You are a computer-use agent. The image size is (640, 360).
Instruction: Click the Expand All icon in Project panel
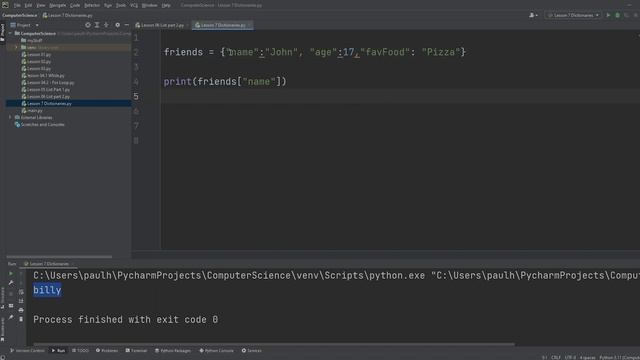[97, 25]
